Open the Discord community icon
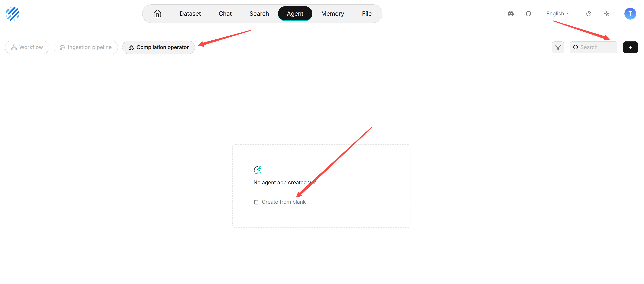This screenshot has width=644, height=284. click(x=510, y=13)
